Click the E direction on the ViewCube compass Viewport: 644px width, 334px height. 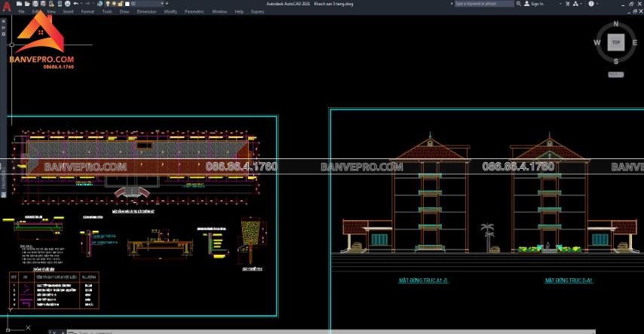[634, 43]
